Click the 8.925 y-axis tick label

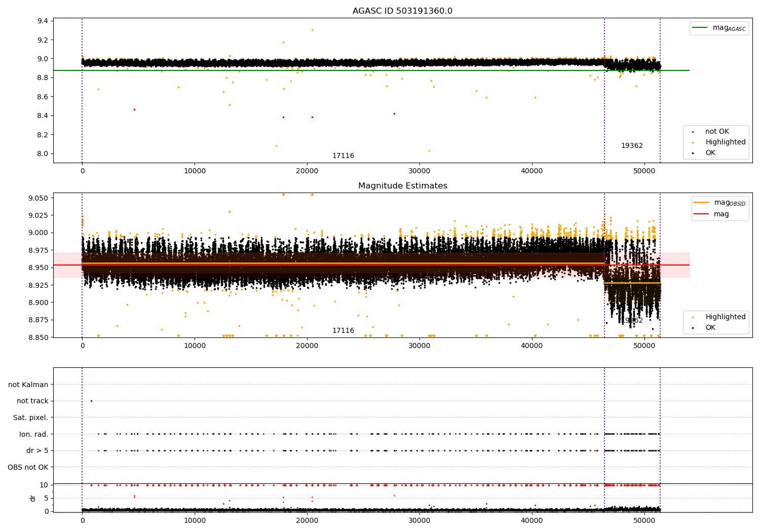point(38,285)
